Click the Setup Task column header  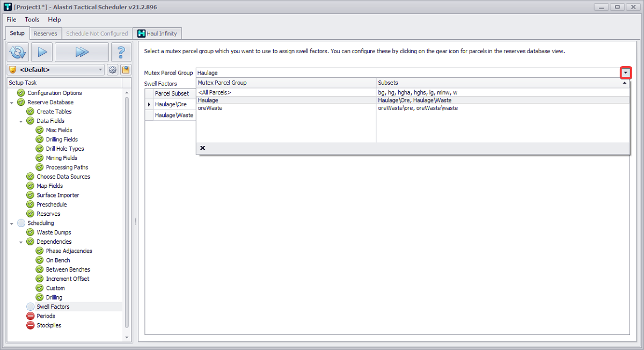tap(64, 83)
